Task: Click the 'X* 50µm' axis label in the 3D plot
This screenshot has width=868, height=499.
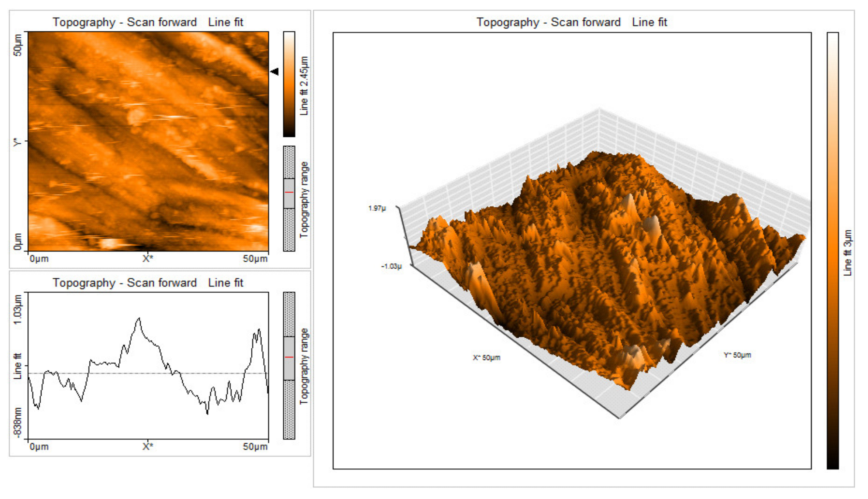Action: coord(487,357)
